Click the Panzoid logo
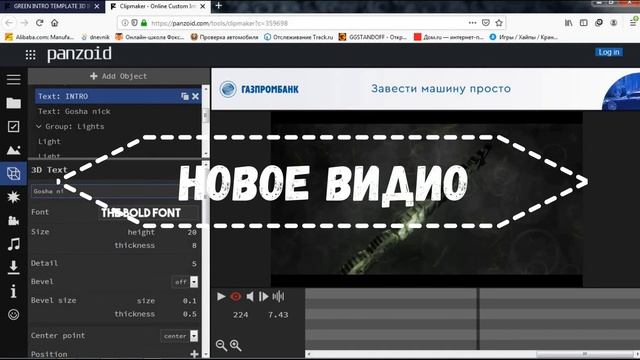The height and width of the screenshot is (360, 640). click(x=79, y=54)
